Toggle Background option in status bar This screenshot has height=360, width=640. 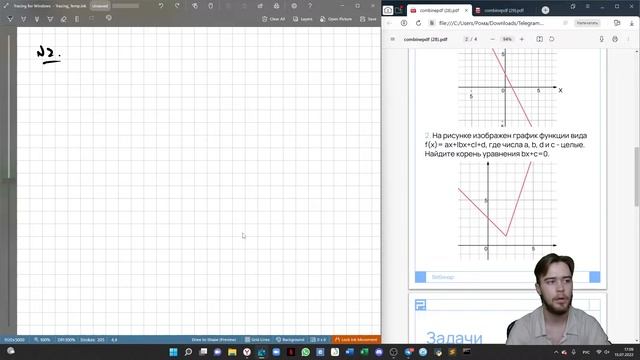[290, 340]
